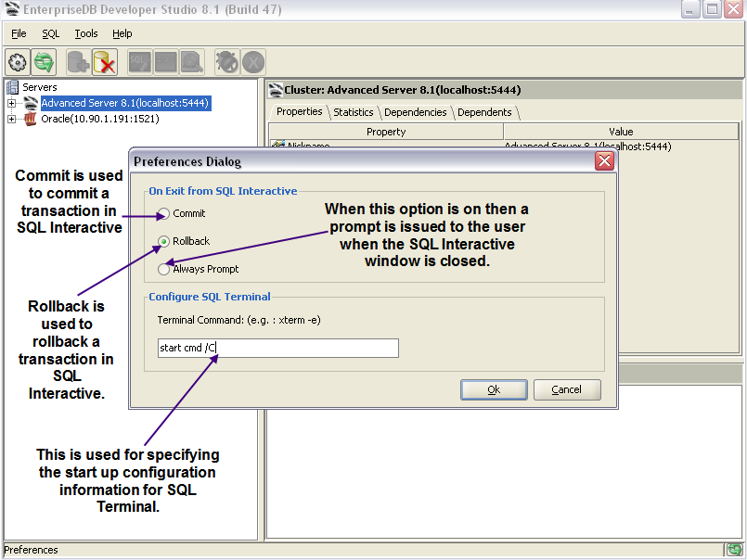Expand the Advanced Server 8.1 tree node
747x560 pixels.
(x=11, y=103)
